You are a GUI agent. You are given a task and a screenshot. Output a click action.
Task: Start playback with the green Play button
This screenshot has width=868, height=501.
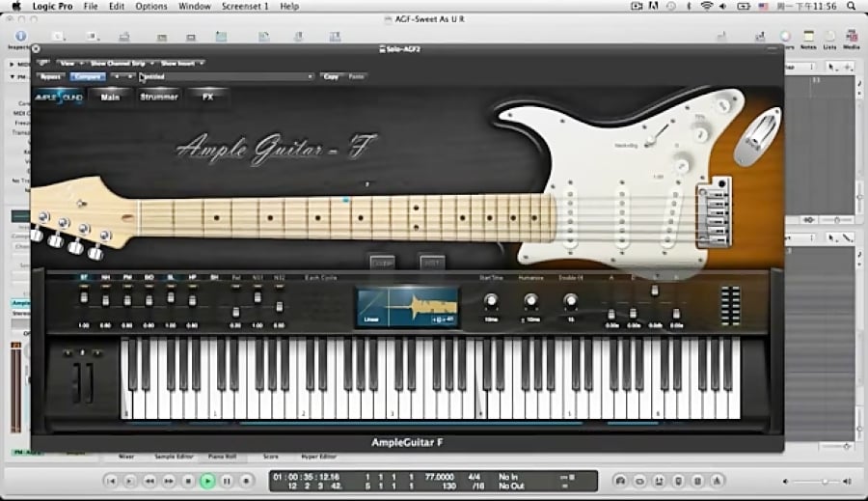[x=207, y=481]
